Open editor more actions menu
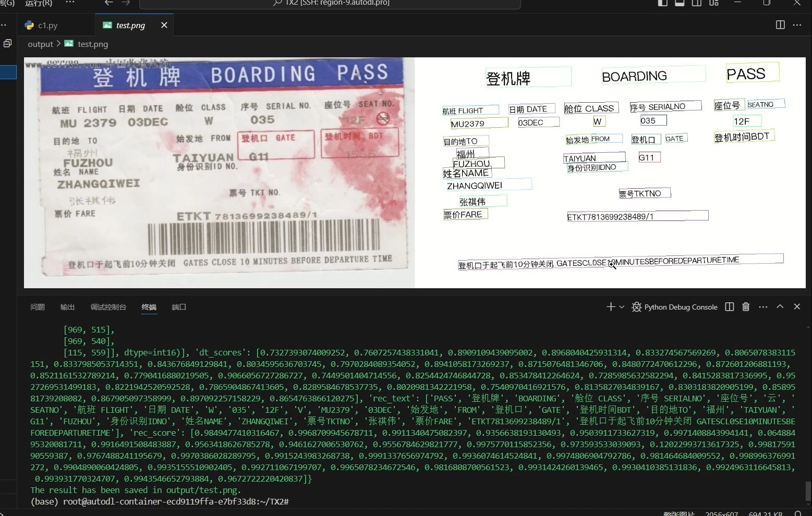 click(x=797, y=25)
